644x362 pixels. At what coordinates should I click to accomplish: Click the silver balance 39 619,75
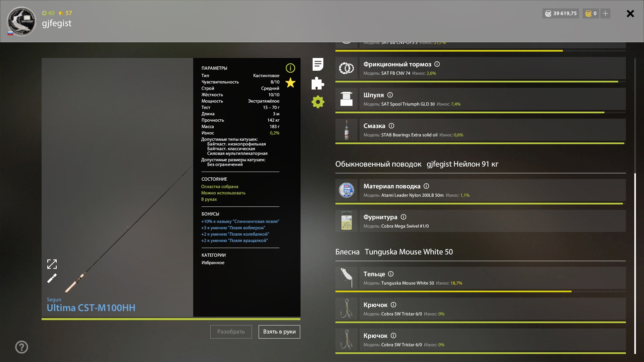click(x=560, y=13)
